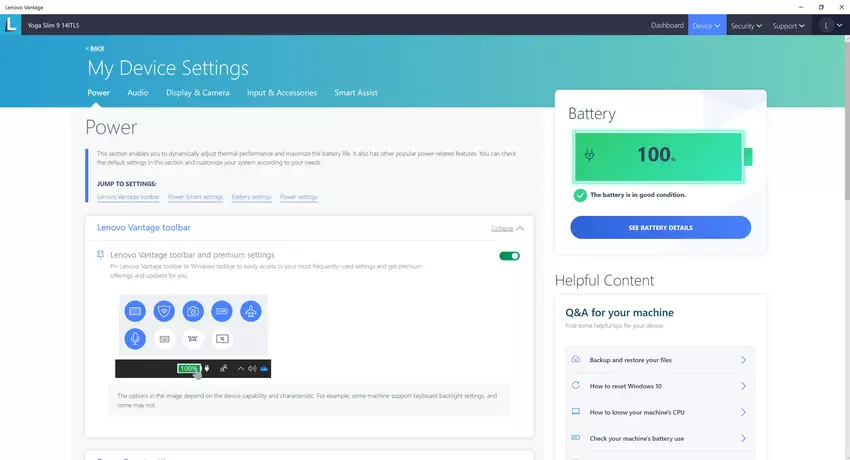Click the Lenovo Vantage L logo
850x460 pixels.
[x=11, y=25]
